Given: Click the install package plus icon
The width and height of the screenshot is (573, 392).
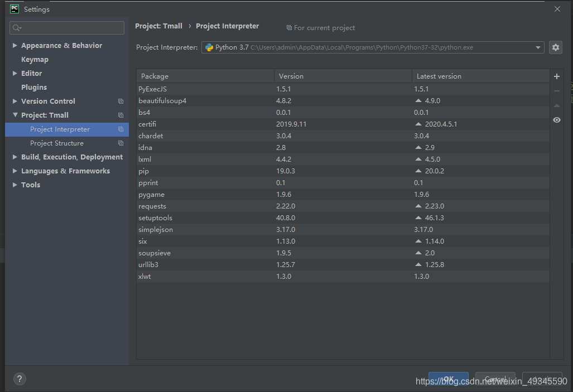Looking at the screenshot, I should point(557,76).
